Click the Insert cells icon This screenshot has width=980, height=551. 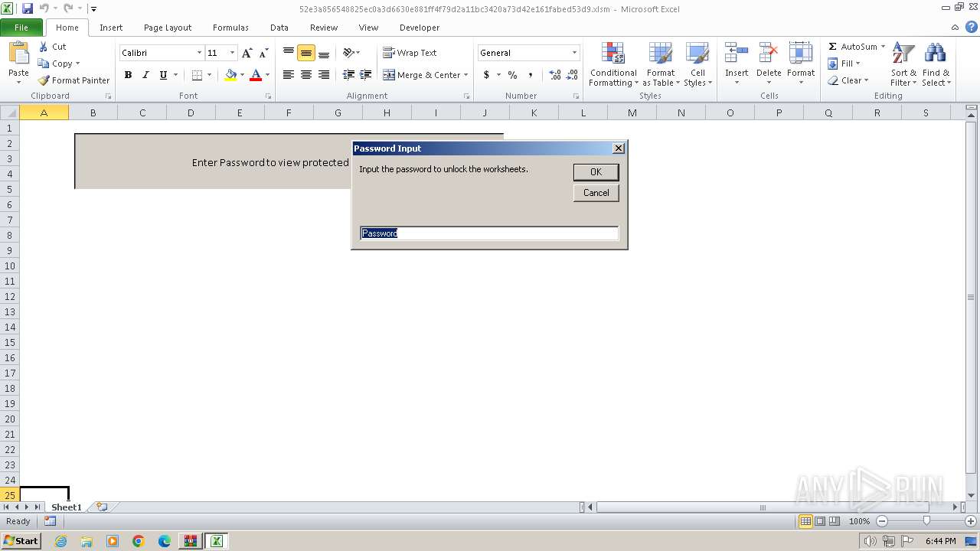(737, 54)
